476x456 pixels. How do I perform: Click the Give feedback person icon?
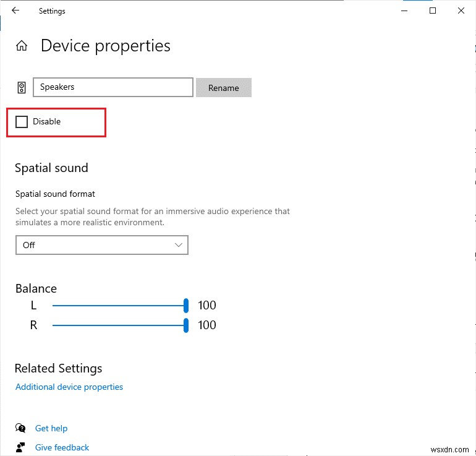coord(21,447)
